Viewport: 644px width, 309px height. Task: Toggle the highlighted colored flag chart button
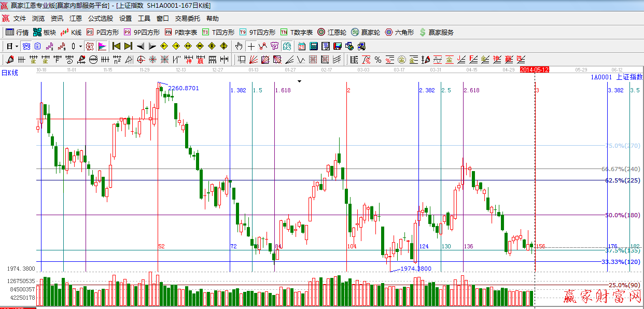point(102,46)
